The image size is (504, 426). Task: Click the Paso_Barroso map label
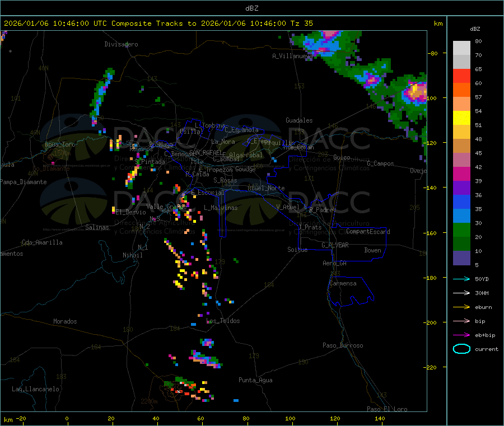pyautogui.click(x=343, y=345)
